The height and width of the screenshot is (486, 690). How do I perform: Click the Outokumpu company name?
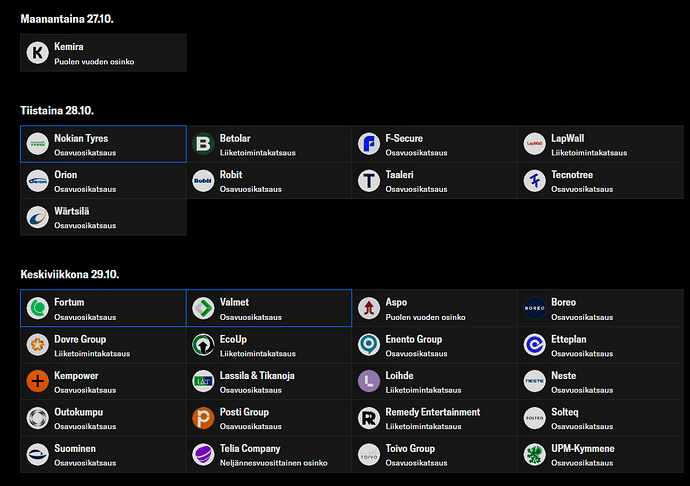[x=78, y=412]
